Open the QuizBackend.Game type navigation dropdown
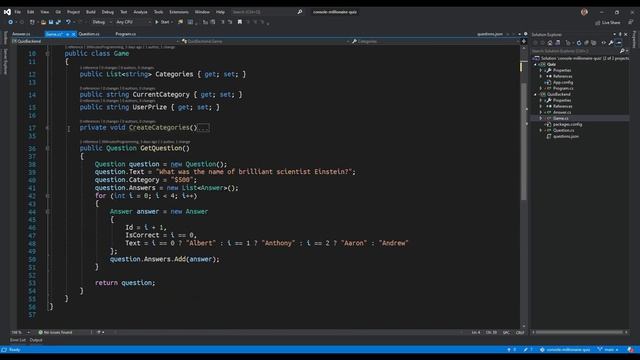The width and height of the screenshot is (640, 360). 265,41
